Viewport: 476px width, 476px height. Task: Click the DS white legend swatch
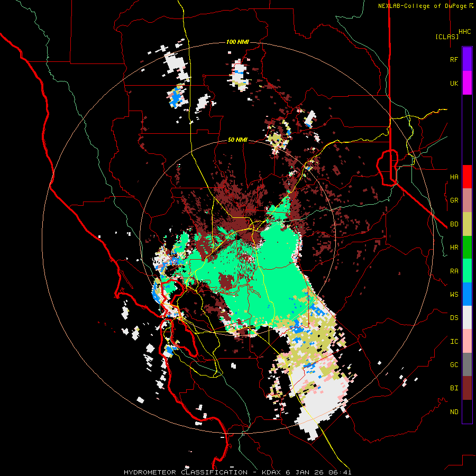467,317
